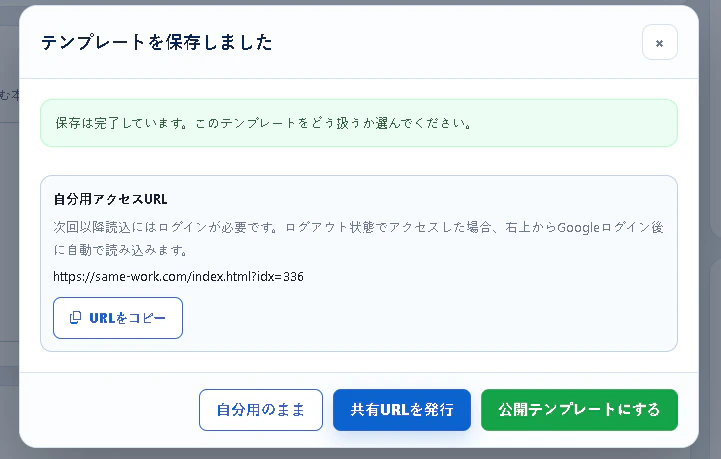
Task: Issue a share URL with 共有URLを発行
Action: (402, 410)
